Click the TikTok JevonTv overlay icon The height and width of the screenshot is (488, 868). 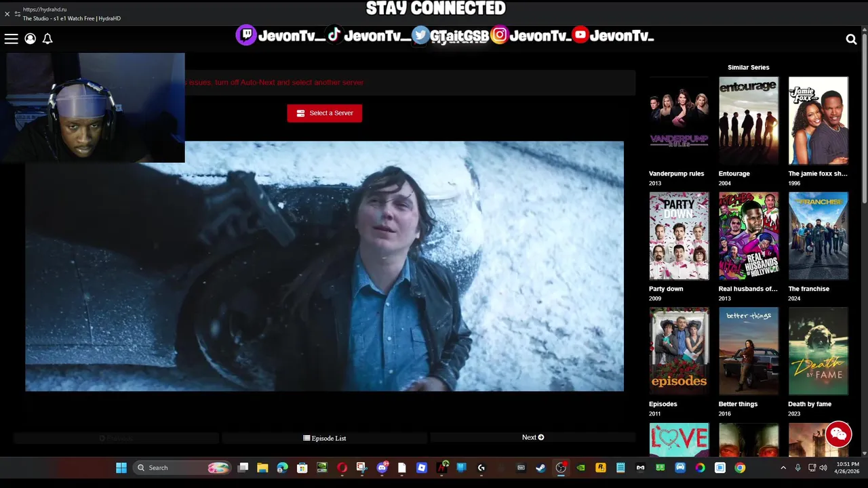tap(334, 35)
